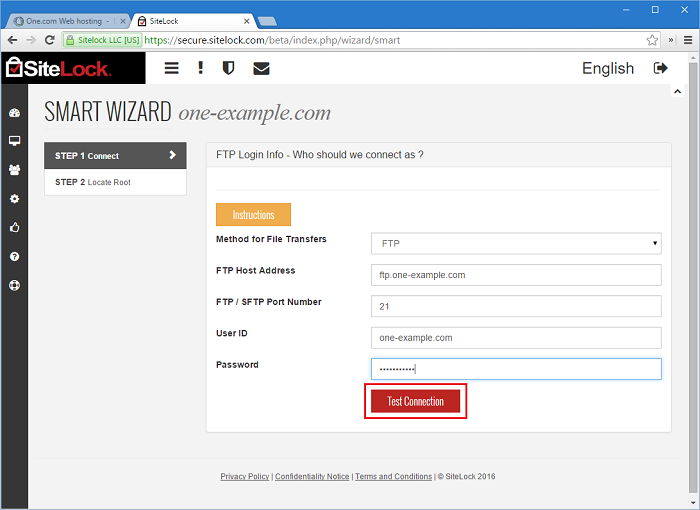The image size is (700, 510).
Task: Click the page vertical scrollbar
Action: [693, 277]
